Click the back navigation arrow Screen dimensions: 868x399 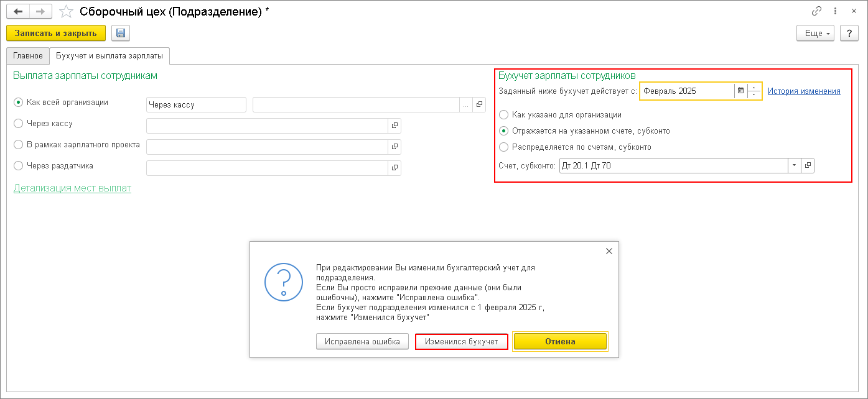(x=18, y=12)
